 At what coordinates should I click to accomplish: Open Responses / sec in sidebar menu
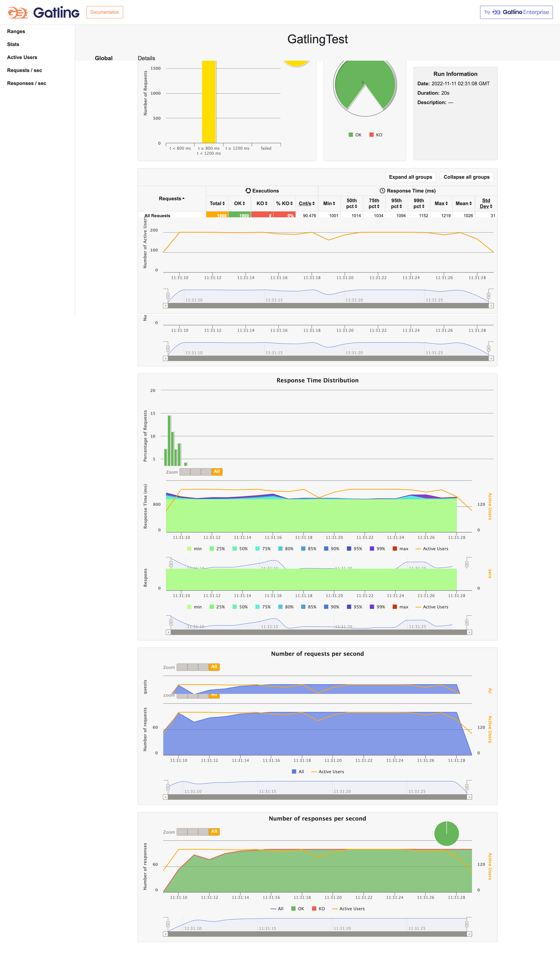[26, 83]
